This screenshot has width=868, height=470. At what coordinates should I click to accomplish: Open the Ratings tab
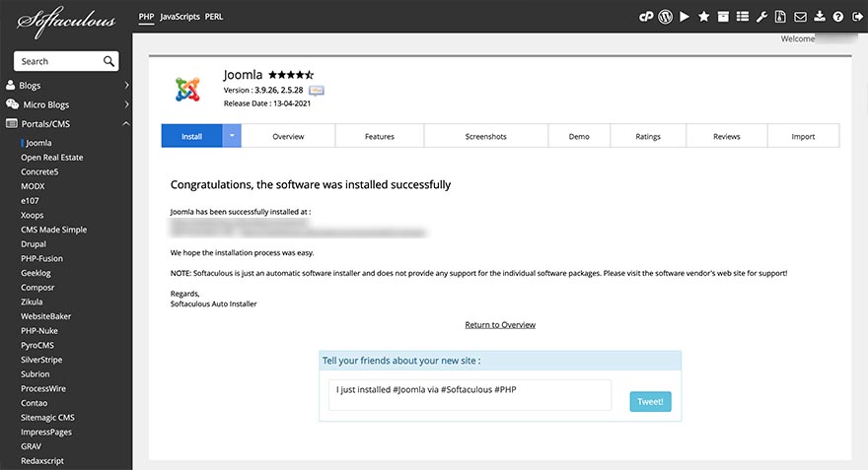pos(648,136)
